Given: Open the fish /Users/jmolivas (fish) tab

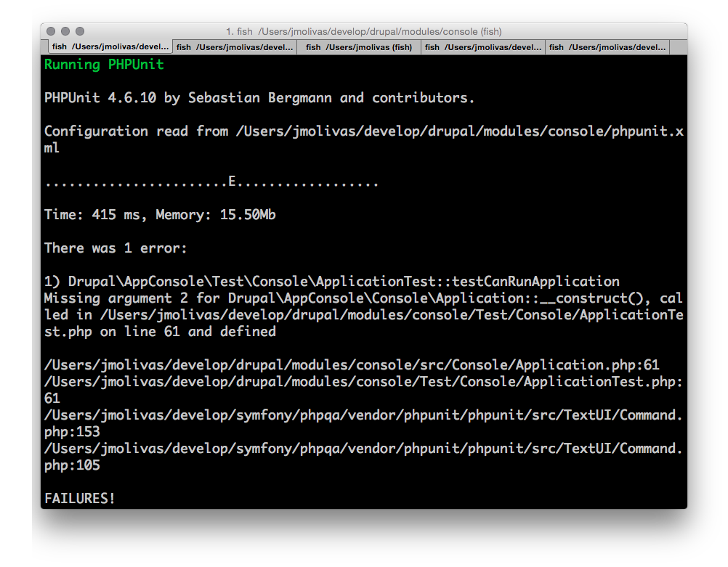Looking at the screenshot, I should point(359,47).
